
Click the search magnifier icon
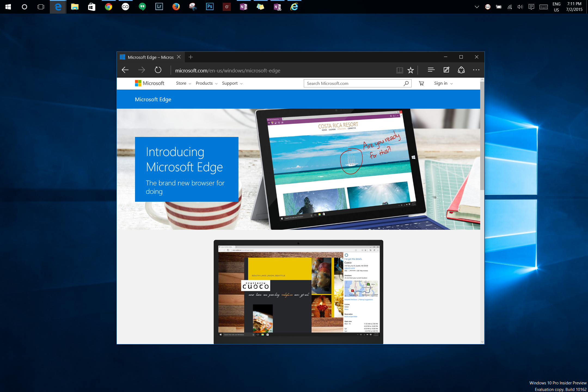point(406,83)
